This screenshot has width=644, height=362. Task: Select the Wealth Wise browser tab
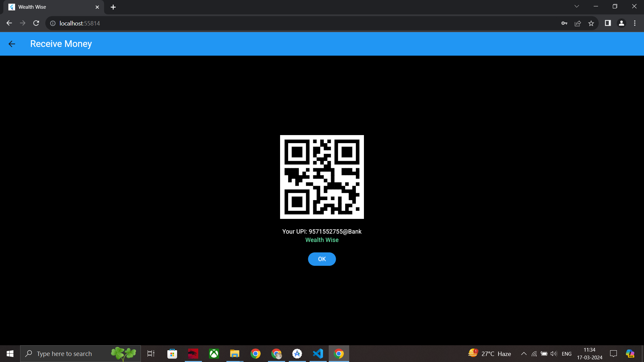(54, 7)
